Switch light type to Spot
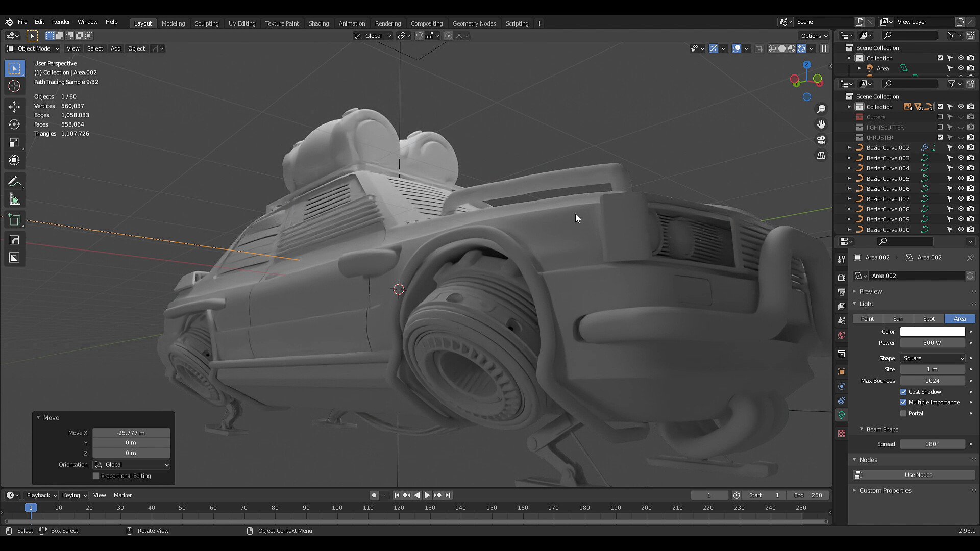The width and height of the screenshot is (980, 551). click(928, 318)
